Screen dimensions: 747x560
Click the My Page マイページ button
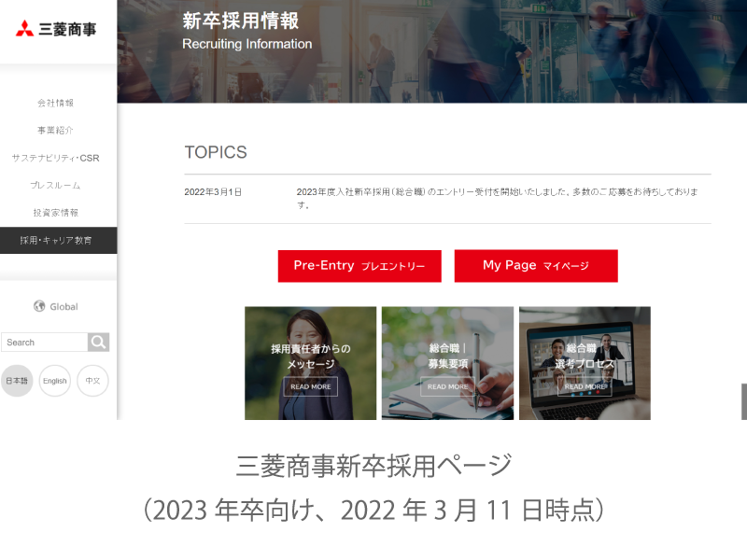coord(536,266)
